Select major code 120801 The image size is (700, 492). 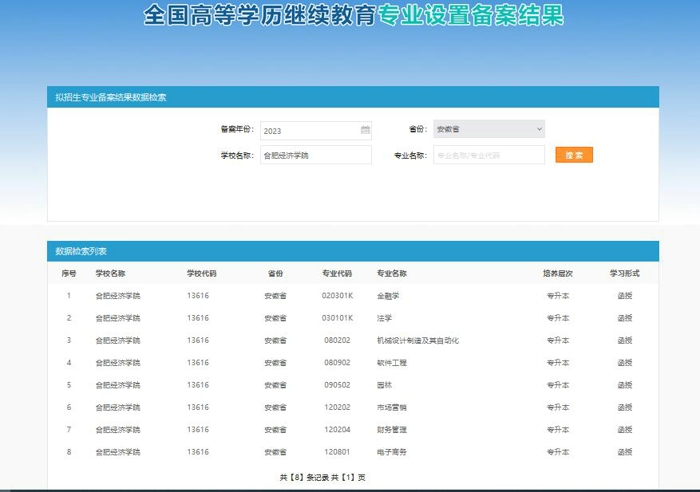[x=338, y=452]
